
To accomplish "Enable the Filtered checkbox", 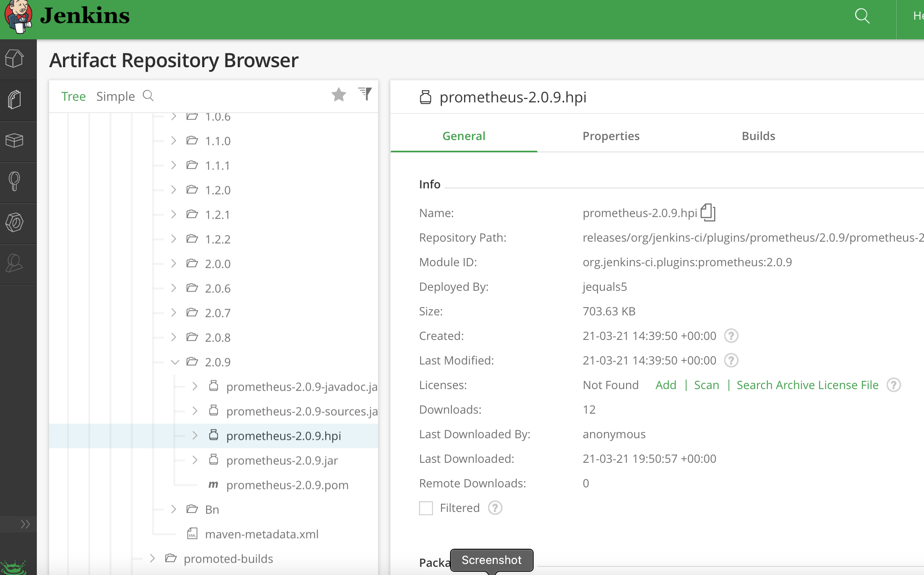I will click(x=426, y=508).
